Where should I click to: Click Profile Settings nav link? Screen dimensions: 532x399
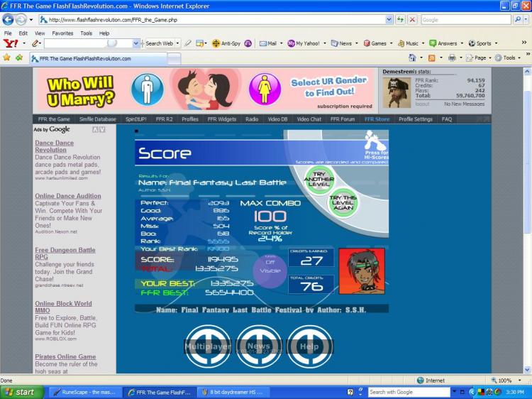pos(416,119)
